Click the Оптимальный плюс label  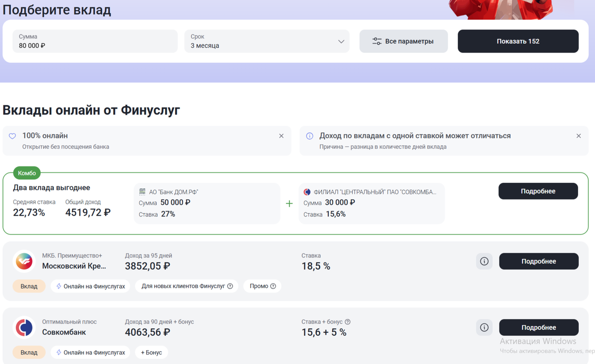[x=69, y=322]
